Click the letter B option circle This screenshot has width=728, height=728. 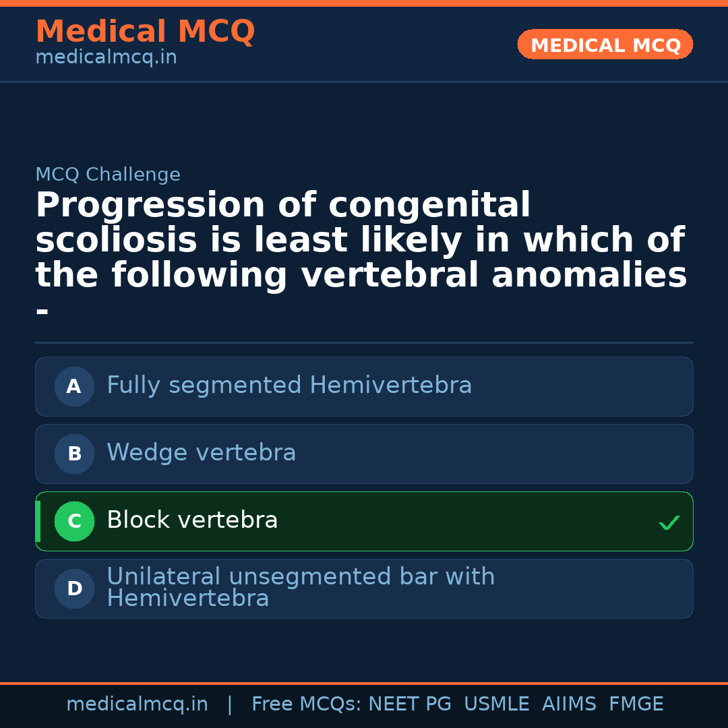[x=74, y=454]
